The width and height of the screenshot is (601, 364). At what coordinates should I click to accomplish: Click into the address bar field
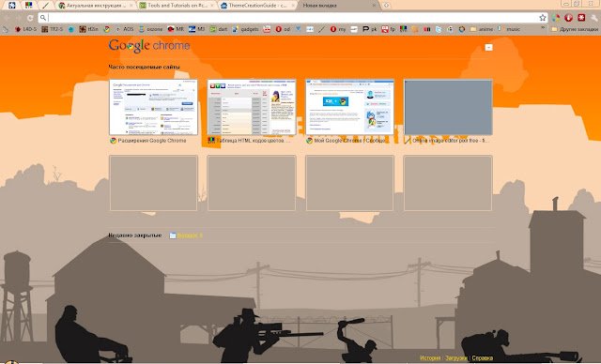[293, 18]
